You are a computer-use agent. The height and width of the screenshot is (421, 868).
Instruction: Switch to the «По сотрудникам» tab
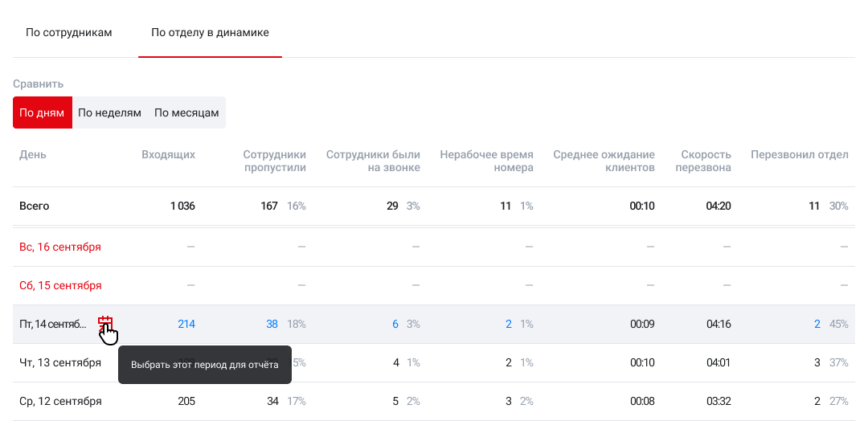pyautogui.click(x=69, y=33)
